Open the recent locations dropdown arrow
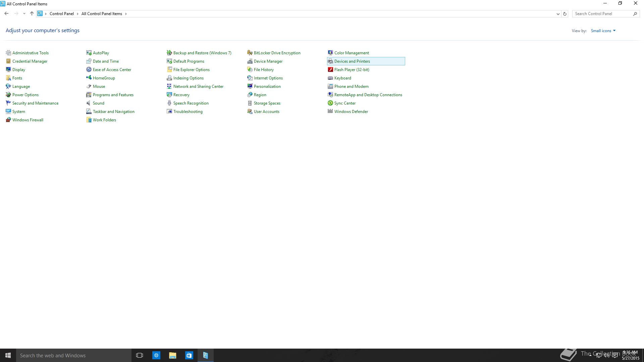The image size is (644, 362). tap(24, 14)
